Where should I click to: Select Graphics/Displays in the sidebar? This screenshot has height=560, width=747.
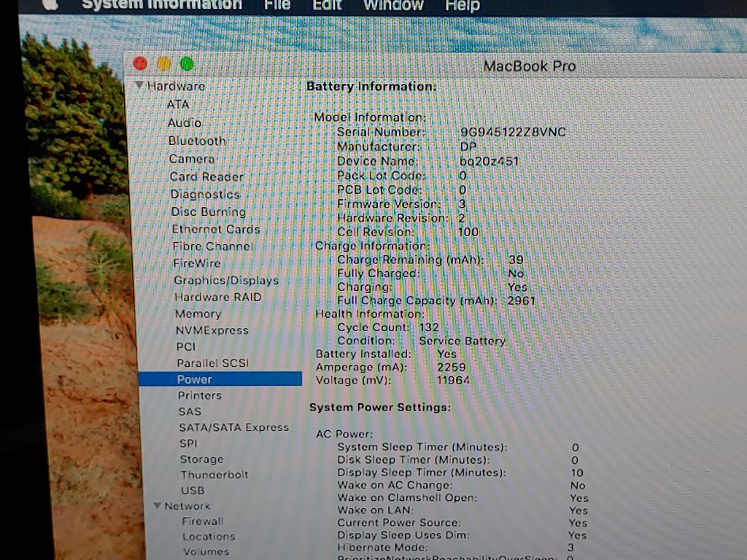coord(226,280)
